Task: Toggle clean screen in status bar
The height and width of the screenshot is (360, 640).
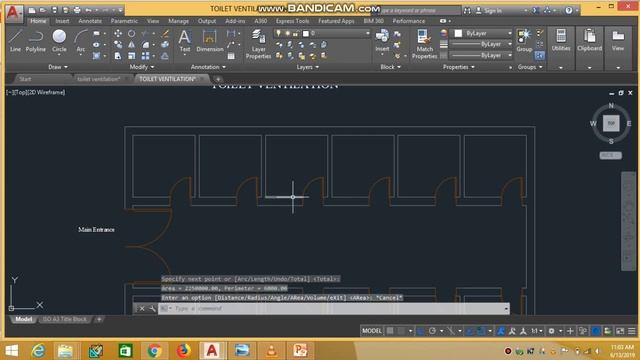Action: (x=620, y=331)
